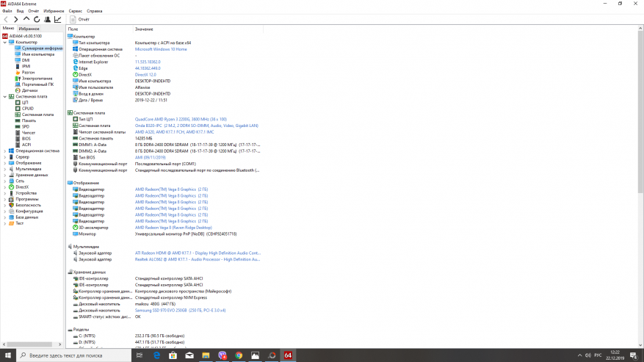644x362 pixels.
Task: Open the QuadCore AMD Ryzen 3 2200G link
Action: [x=181, y=119]
